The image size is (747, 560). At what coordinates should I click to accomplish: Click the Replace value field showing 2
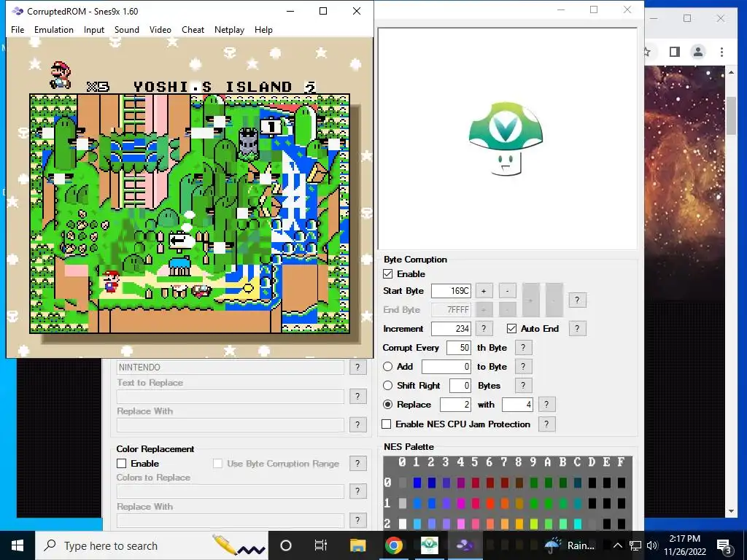coord(455,405)
